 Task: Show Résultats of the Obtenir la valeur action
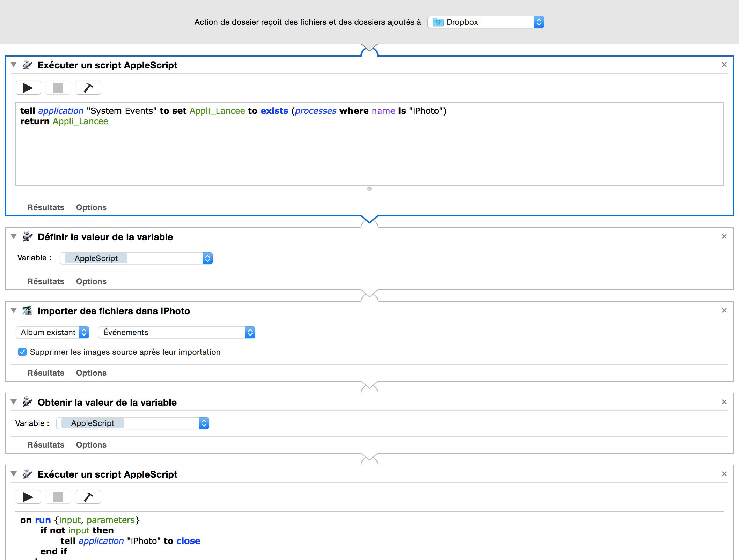(46, 445)
